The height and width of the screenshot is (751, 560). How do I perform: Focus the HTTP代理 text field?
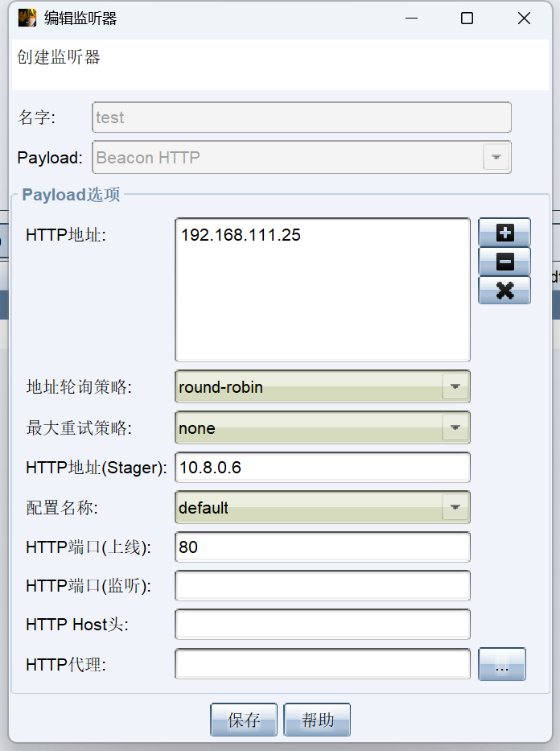[322, 664]
